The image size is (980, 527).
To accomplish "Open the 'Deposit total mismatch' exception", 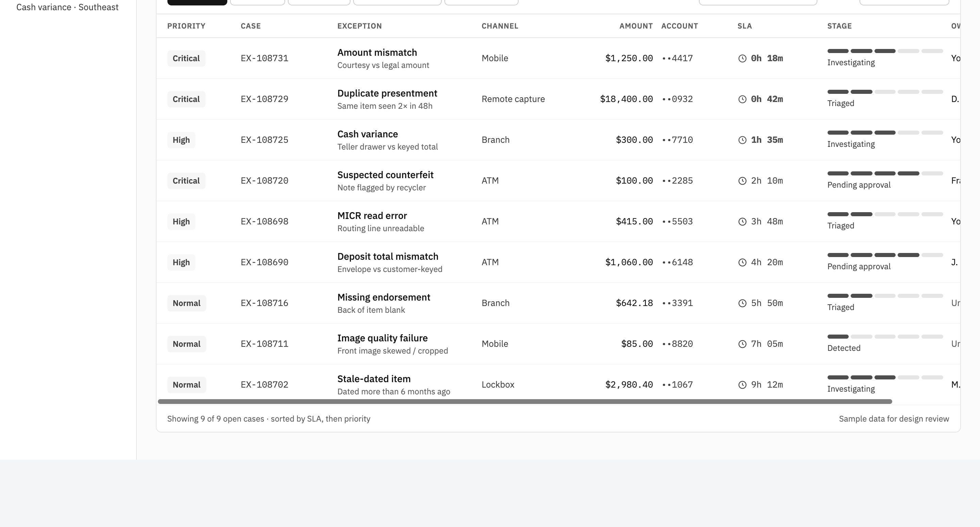I will click(x=388, y=257).
